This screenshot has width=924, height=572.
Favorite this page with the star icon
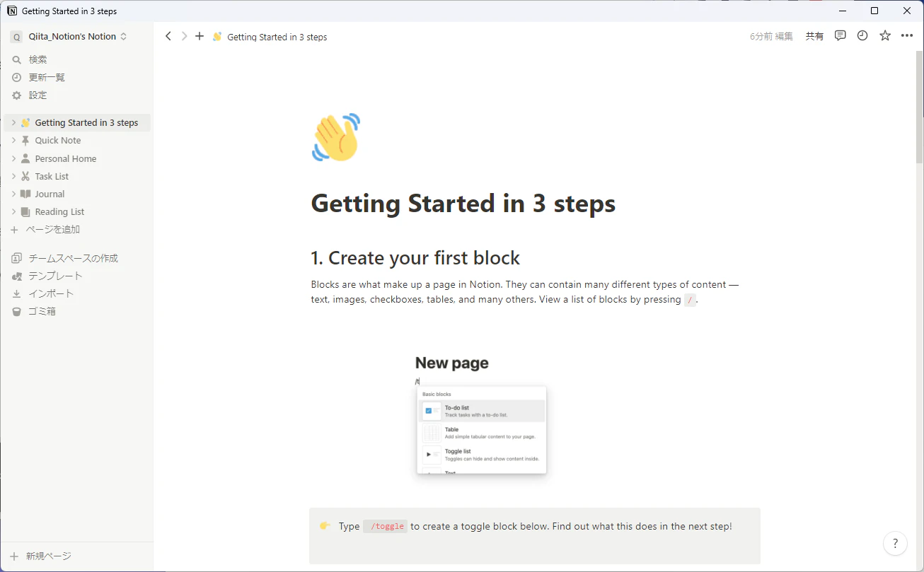point(885,35)
